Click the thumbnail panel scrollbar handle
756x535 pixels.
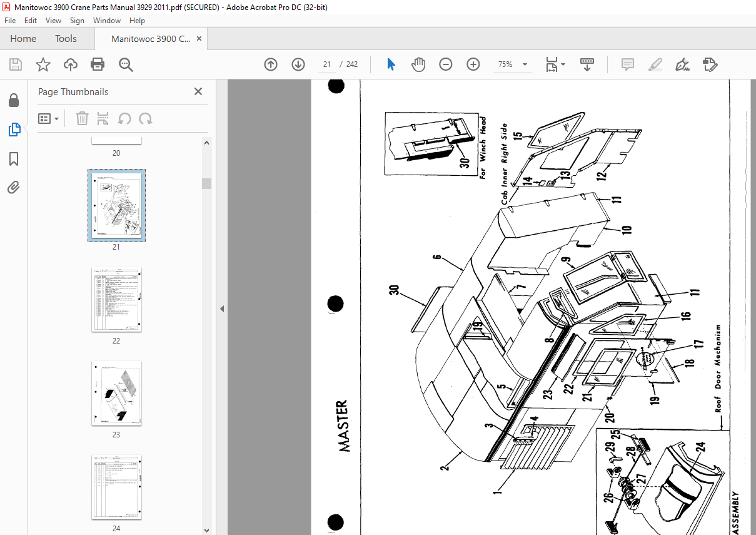206,183
